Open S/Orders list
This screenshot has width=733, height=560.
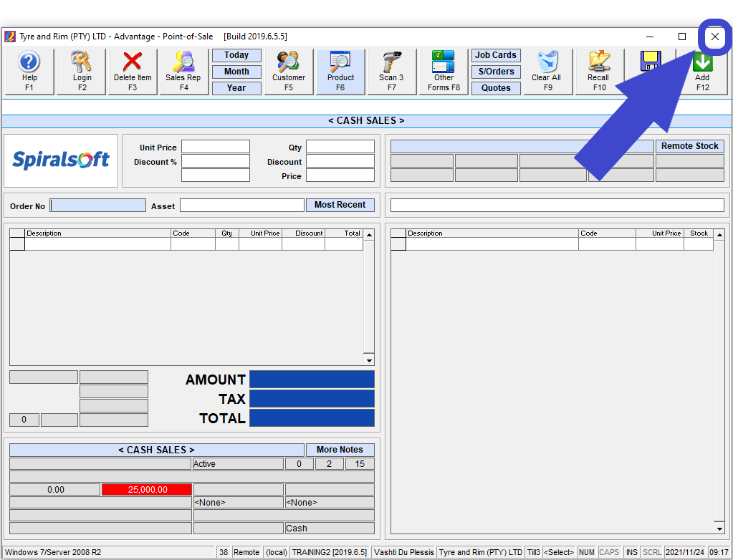click(x=496, y=72)
